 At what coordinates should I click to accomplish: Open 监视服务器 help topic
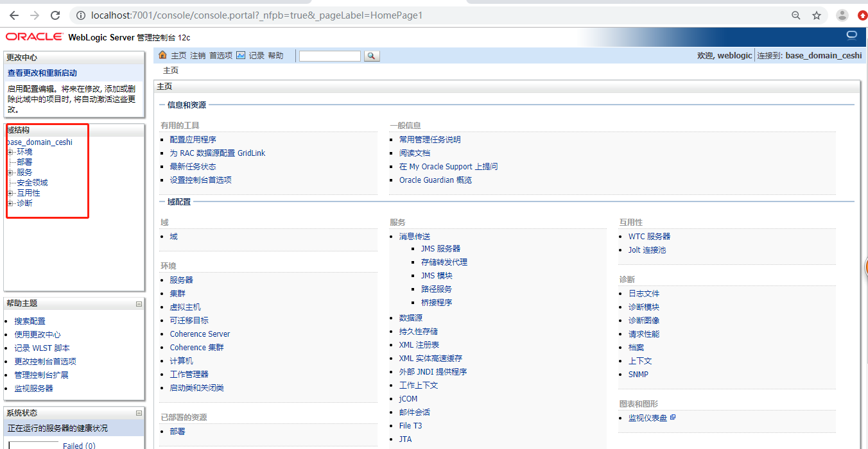point(34,389)
